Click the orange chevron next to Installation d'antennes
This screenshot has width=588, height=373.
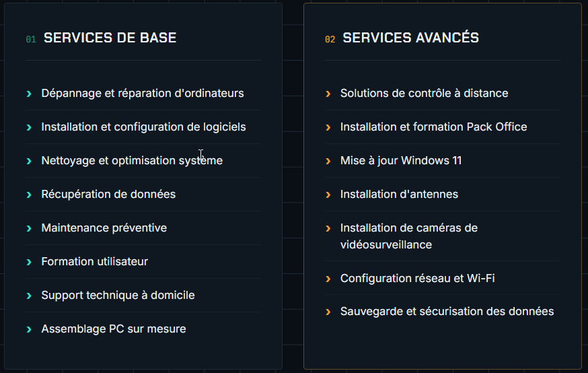(328, 195)
